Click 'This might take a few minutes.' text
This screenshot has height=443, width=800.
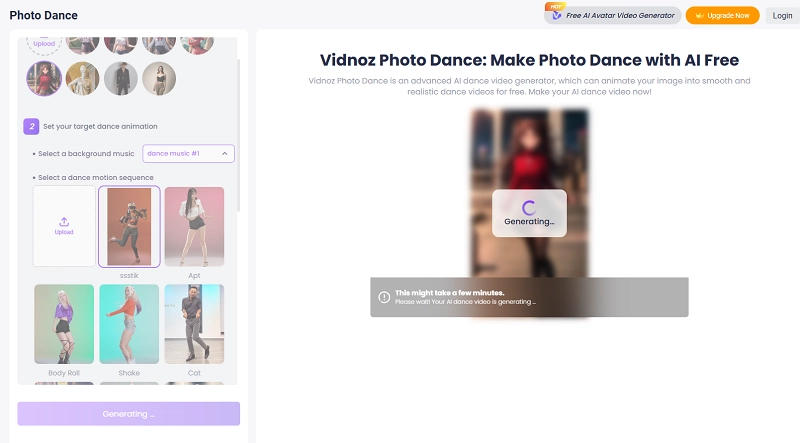(449, 292)
